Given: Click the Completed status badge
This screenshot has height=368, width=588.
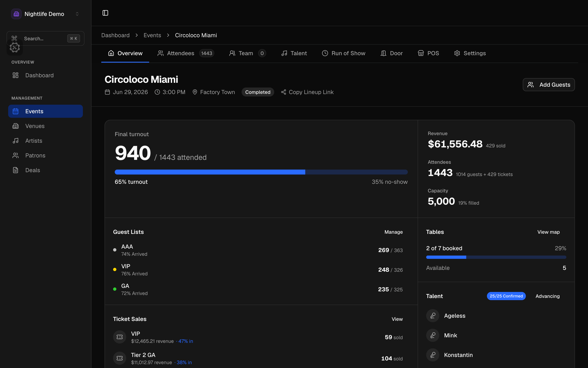Looking at the screenshot, I should click(x=258, y=92).
